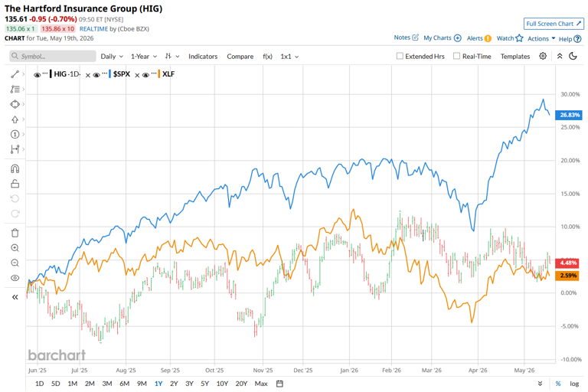Zoom out with the magnifier minus
This screenshot has width=588, height=392.
tap(15, 263)
